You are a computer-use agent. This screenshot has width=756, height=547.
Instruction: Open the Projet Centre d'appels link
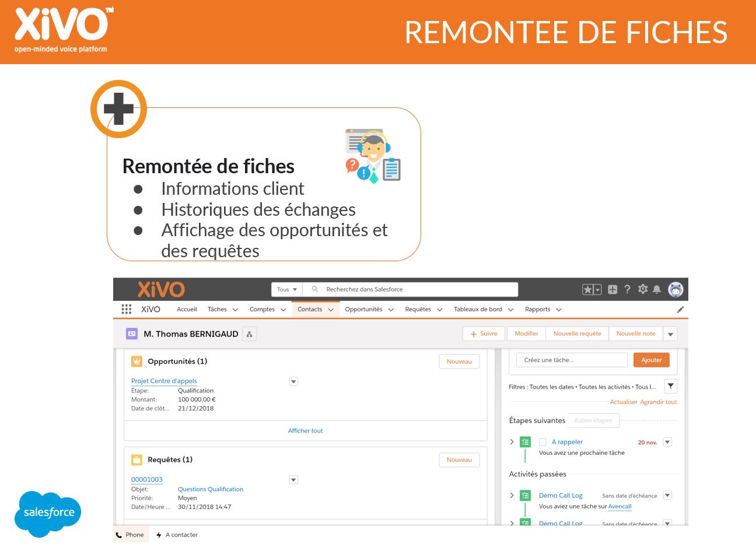pyautogui.click(x=164, y=381)
